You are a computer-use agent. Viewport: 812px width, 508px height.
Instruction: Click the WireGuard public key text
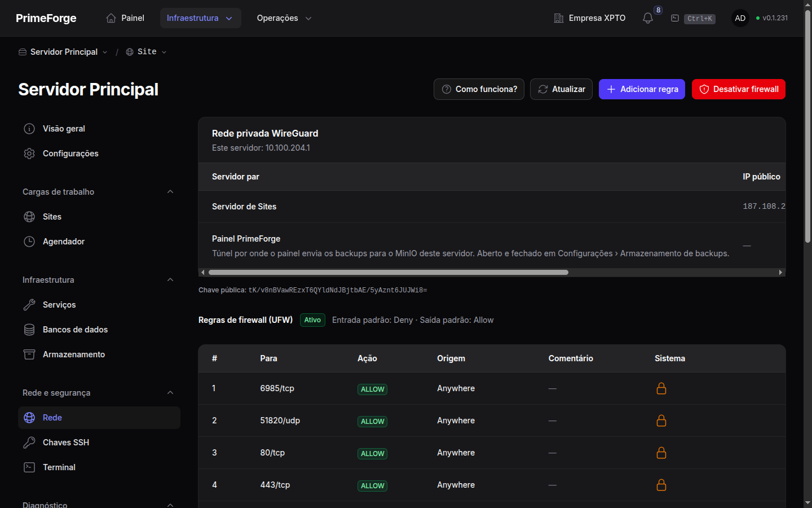[338, 290]
